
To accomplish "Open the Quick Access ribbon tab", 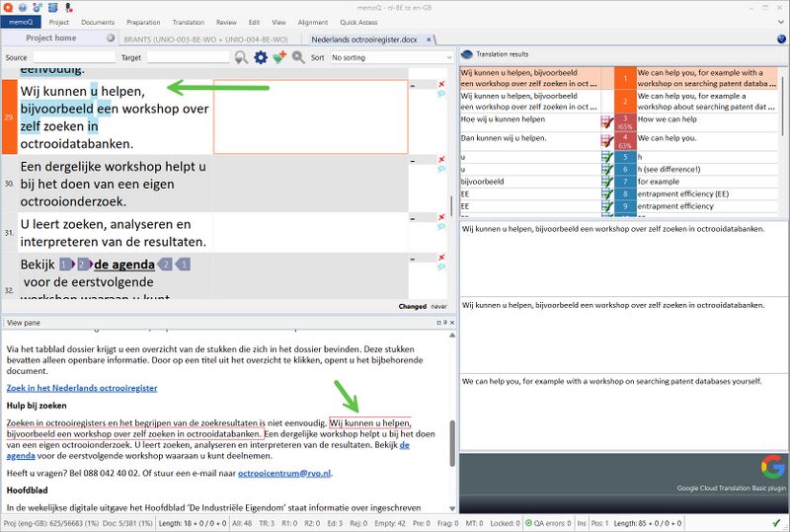I will 358,22.
